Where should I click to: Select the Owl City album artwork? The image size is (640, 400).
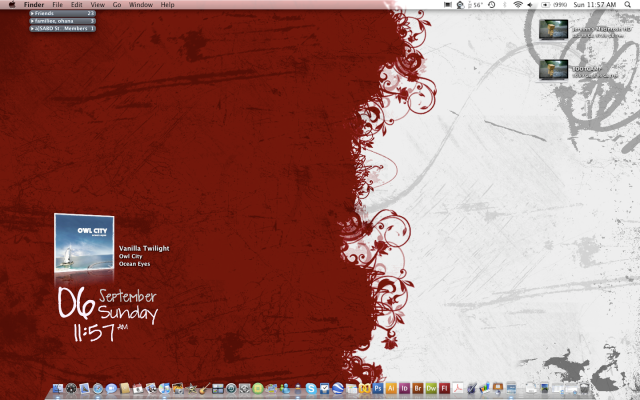tap(83, 243)
